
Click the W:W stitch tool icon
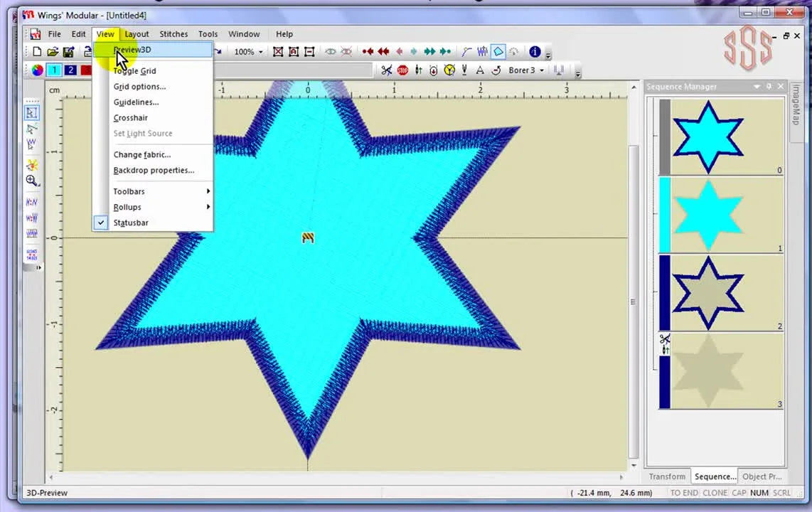(x=31, y=218)
